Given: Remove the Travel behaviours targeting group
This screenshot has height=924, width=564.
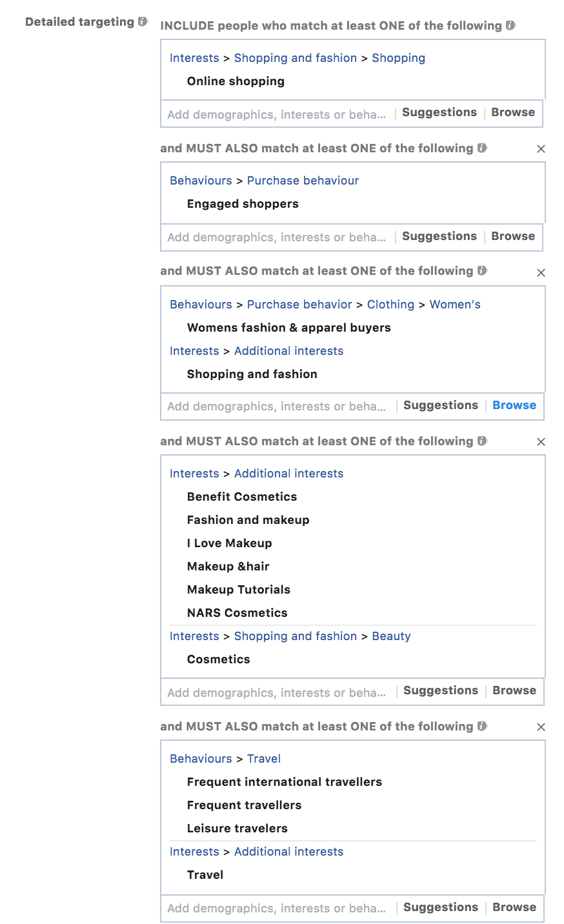Looking at the screenshot, I should click(541, 727).
